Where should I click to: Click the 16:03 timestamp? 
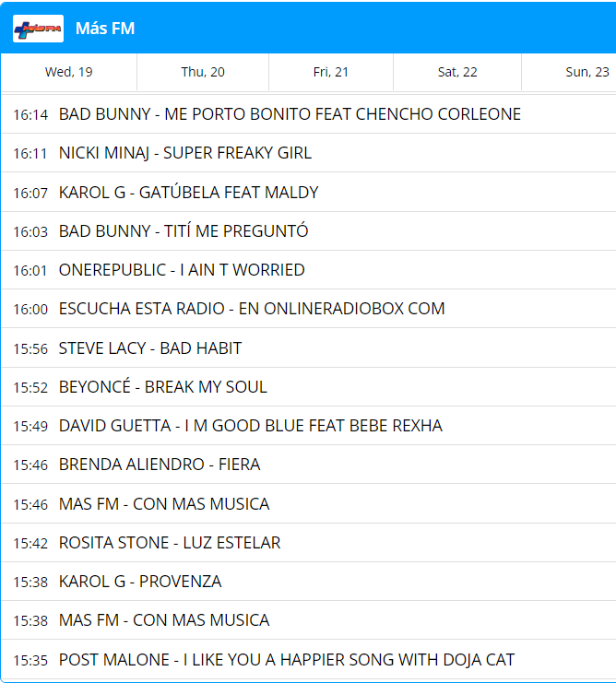click(x=30, y=231)
